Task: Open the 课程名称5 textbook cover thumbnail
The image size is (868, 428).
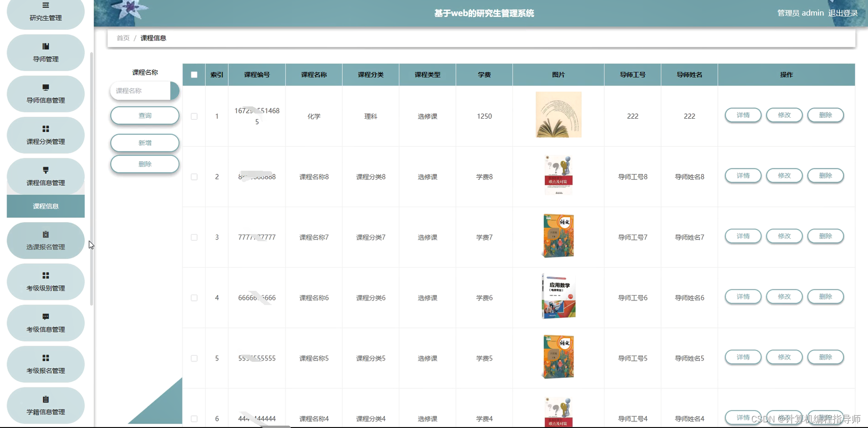Action: (558, 357)
